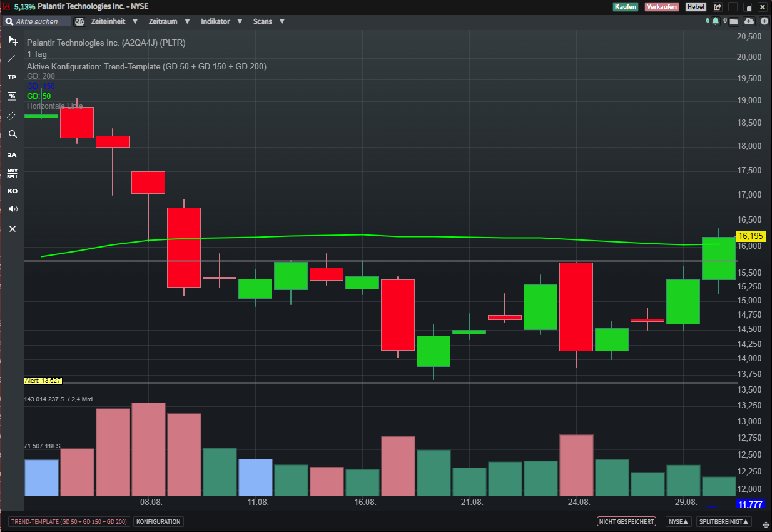Viewport: 772px width, 532px height.
Task: Open the Indikator dropdown
Action: (x=221, y=21)
